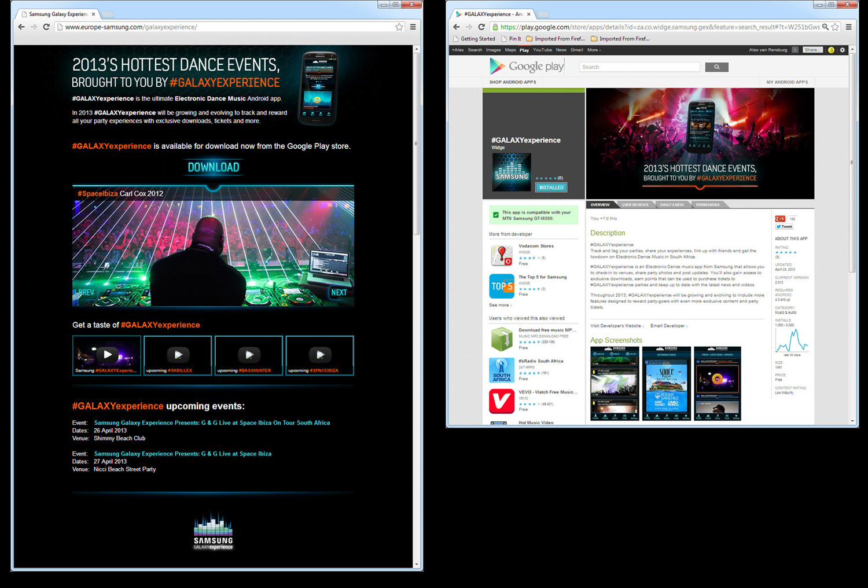Screen dimensions: 868x588
Task: Switch to the What's New tab
Action: pos(672,204)
